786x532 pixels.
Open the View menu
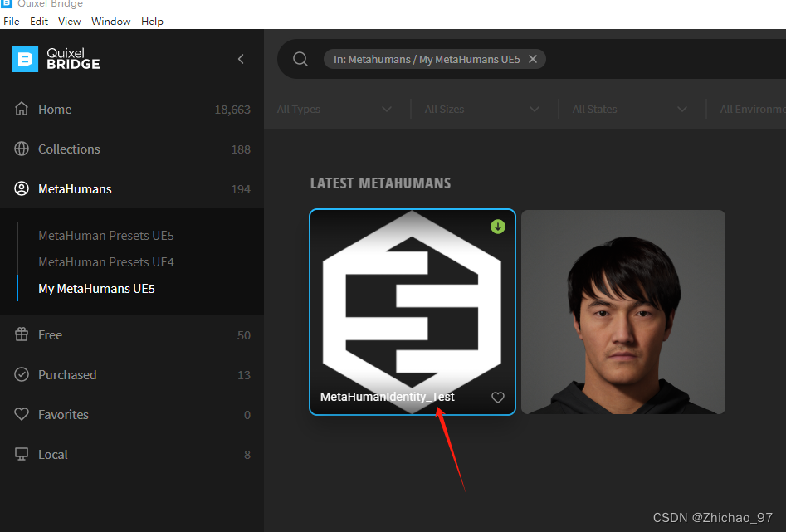(x=69, y=21)
